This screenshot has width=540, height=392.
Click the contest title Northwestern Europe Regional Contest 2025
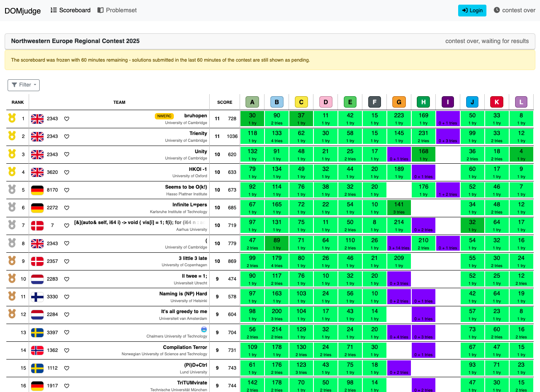(75, 41)
